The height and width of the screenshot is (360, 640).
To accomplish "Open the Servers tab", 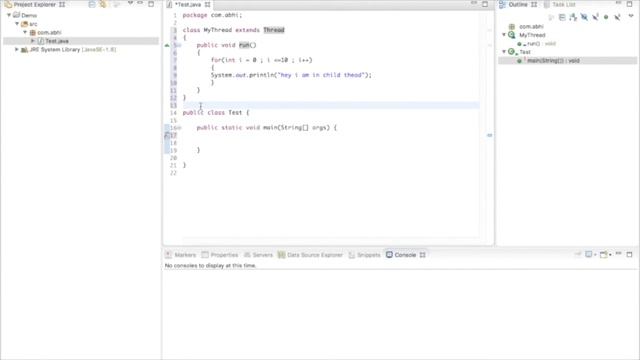I will pyautogui.click(x=258, y=255).
